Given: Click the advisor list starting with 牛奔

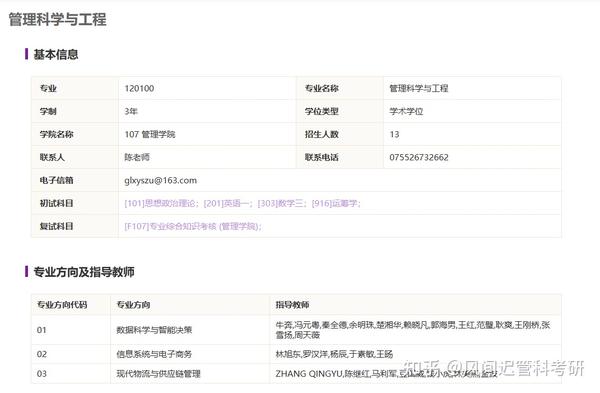Looking at the screenshot, I should (413, 330).
